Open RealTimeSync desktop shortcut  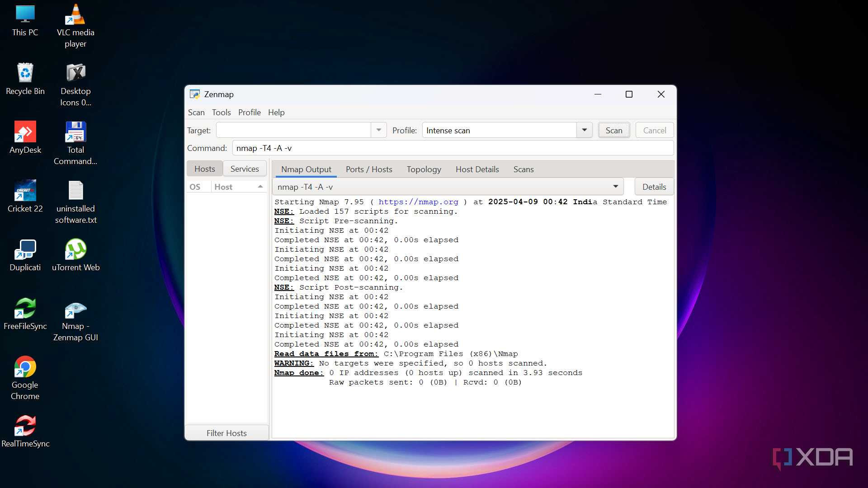click(25, 432)
